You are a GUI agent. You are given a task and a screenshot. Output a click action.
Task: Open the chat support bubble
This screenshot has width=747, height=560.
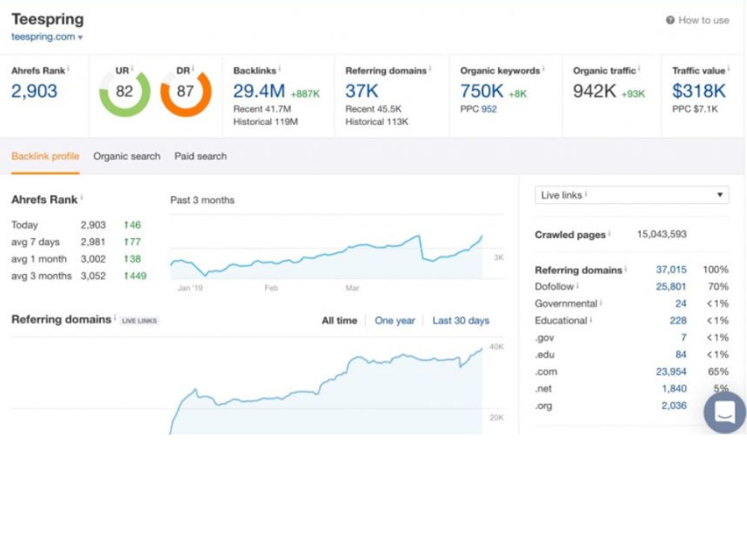pos(725,412)
